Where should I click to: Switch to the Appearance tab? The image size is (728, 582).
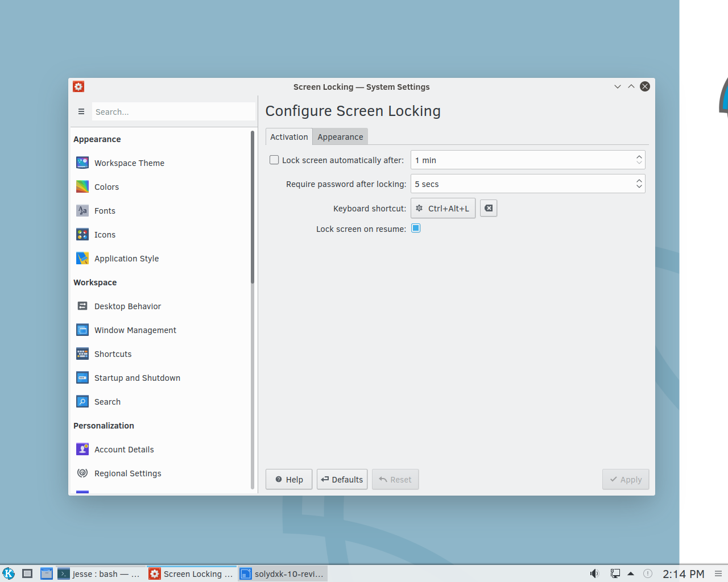340,137
